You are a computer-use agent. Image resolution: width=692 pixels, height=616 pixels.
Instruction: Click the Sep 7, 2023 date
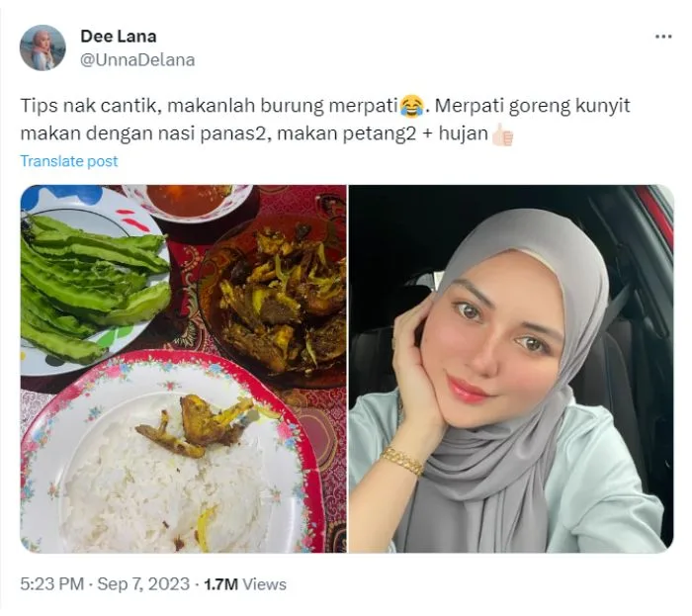click(x=143, y=584)
